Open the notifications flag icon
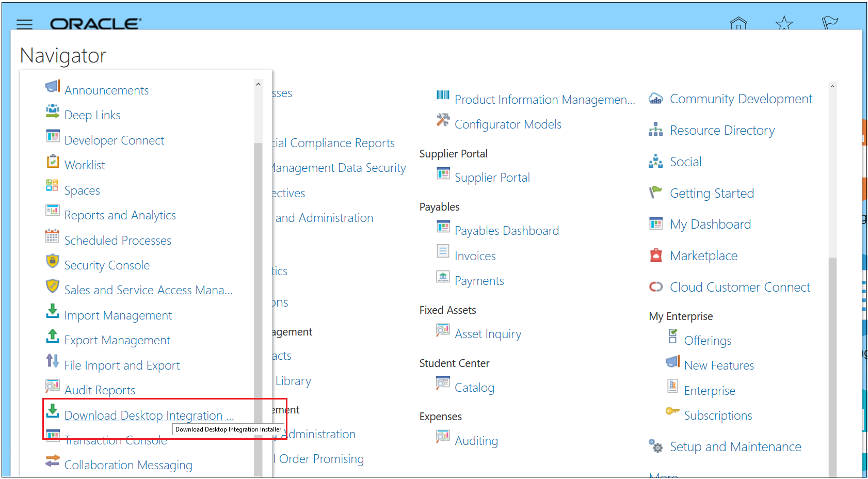 830,23
